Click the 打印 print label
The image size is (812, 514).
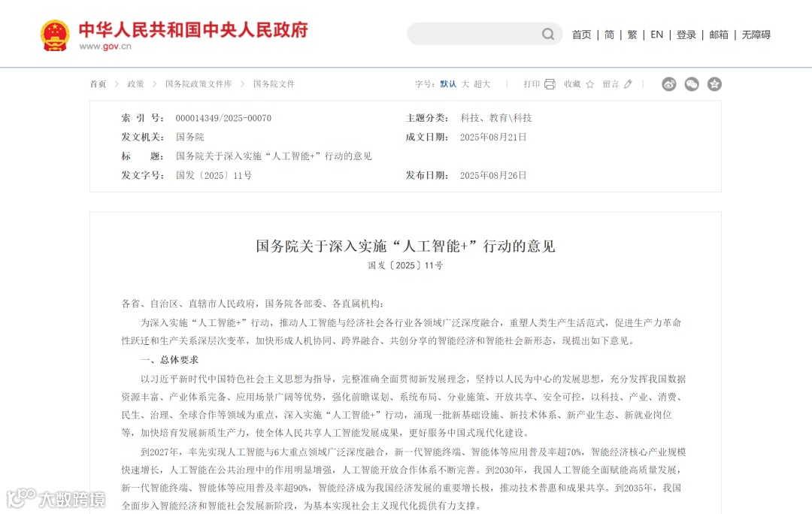point(532,84)
